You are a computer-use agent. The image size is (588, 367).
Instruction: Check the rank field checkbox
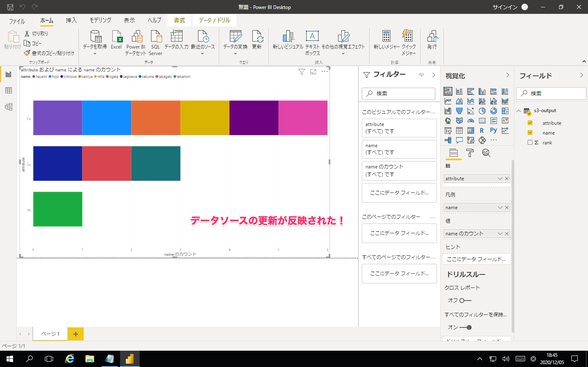[x=530, y=143]
